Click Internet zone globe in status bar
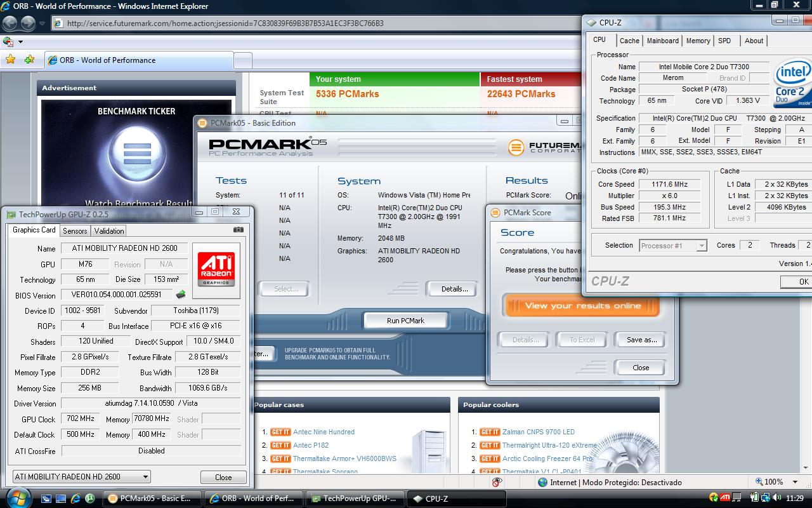Image resolution: width=812 pixels, height=508 pixels. [x=542, y=482]
